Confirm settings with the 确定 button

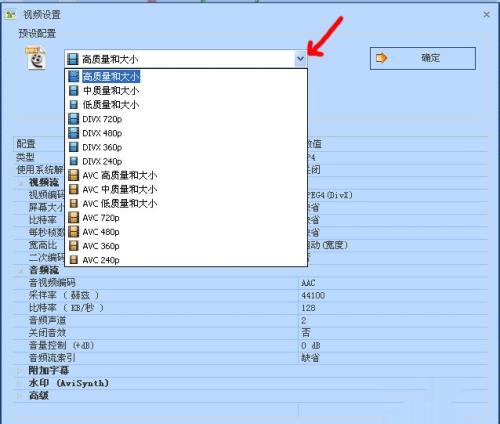(x=423, y=58)
